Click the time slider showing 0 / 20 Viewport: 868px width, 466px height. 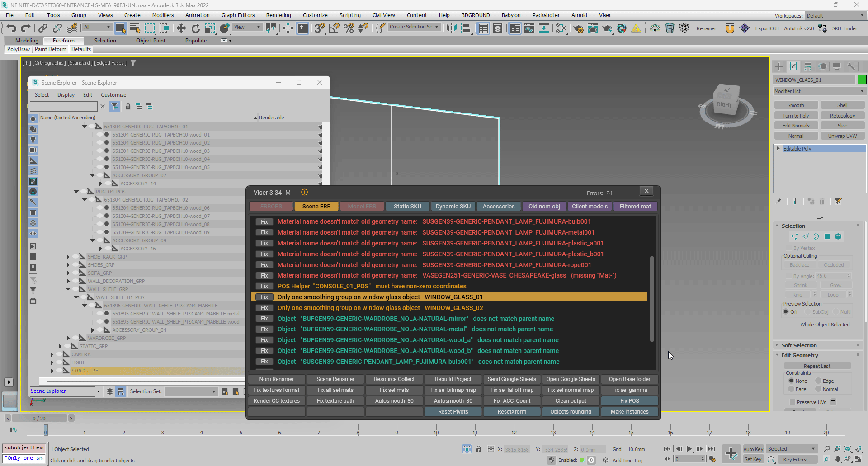(39, 419)
